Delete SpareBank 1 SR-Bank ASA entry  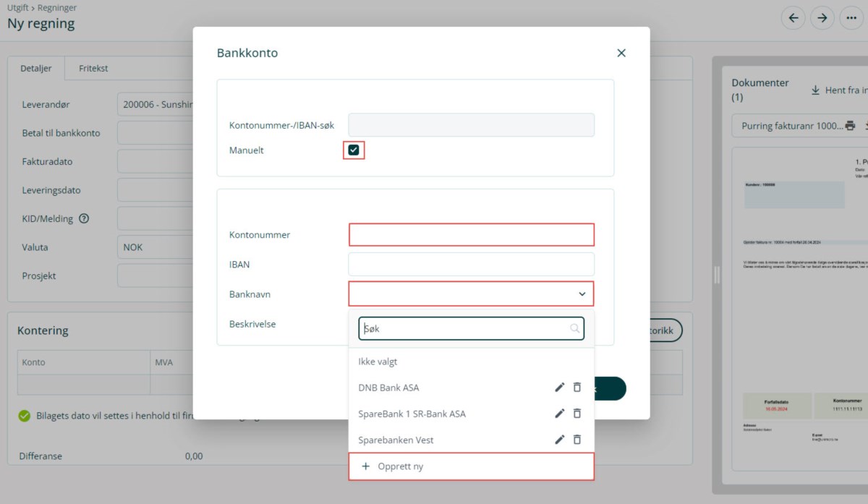(x=576, y=414)
